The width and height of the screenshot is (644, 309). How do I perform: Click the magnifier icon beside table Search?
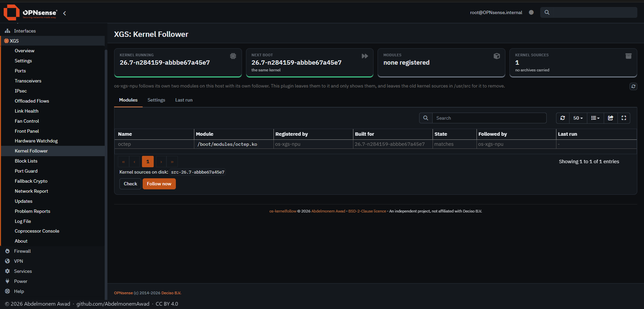(426, 118)
